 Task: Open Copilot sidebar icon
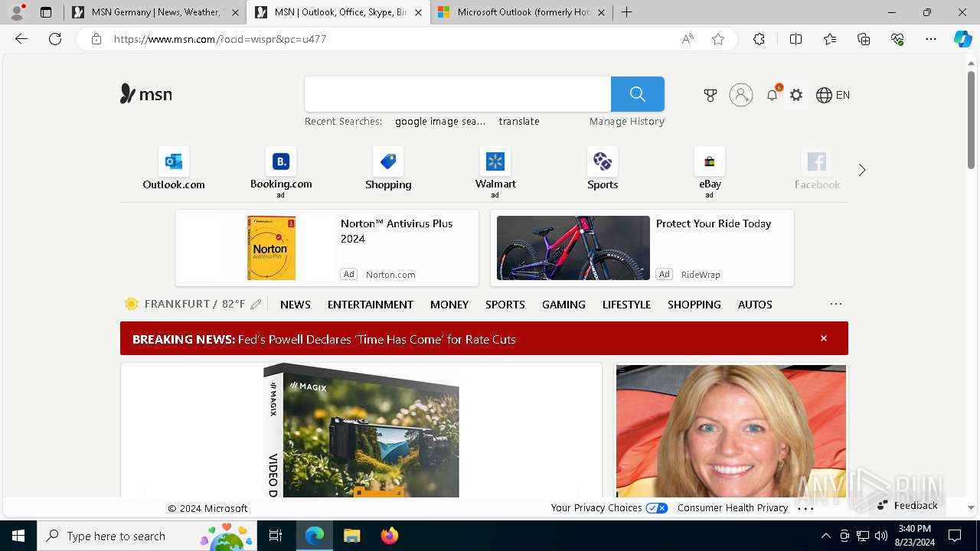[963, 39]
